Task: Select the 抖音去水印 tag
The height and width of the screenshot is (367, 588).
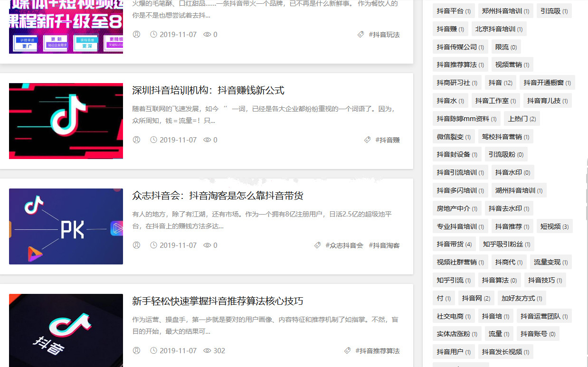Action: (x=509, y=208)
